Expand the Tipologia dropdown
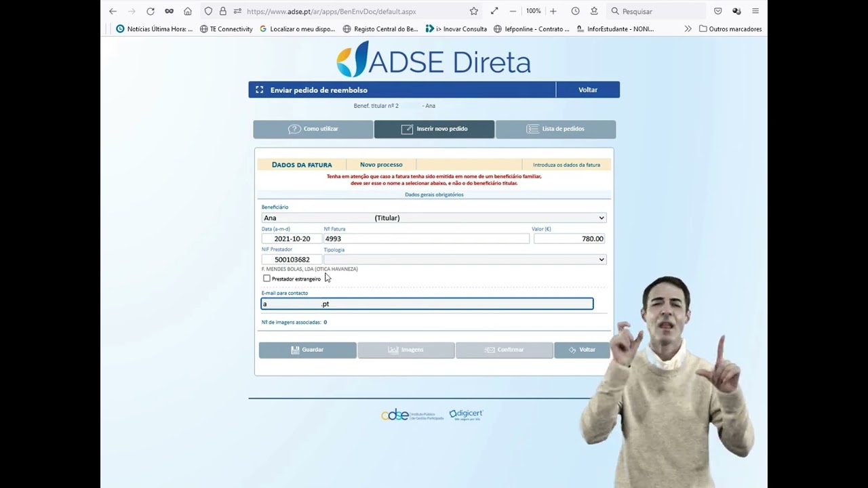 tap(465, 260)
